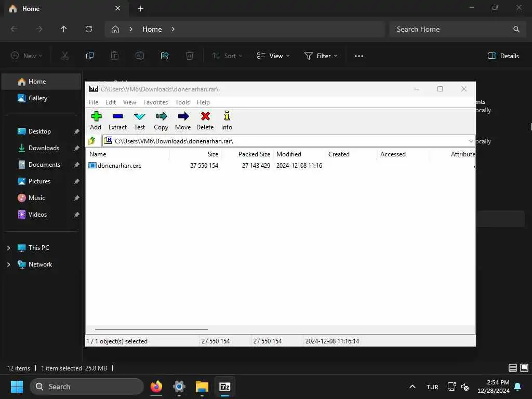Viewport: 532px width, 399px height.
Task: Open the Help menu in 7-Zip
Action: [x=203, y=102]
